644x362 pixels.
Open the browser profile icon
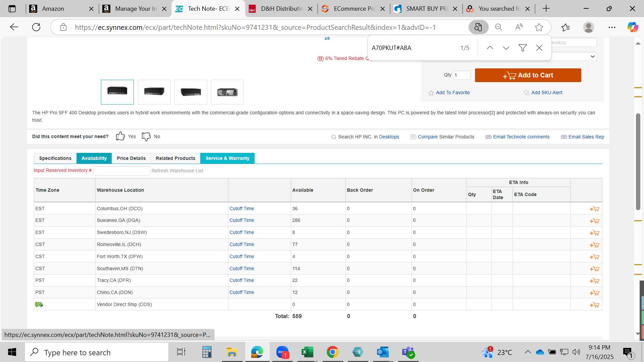click(589, 27)
